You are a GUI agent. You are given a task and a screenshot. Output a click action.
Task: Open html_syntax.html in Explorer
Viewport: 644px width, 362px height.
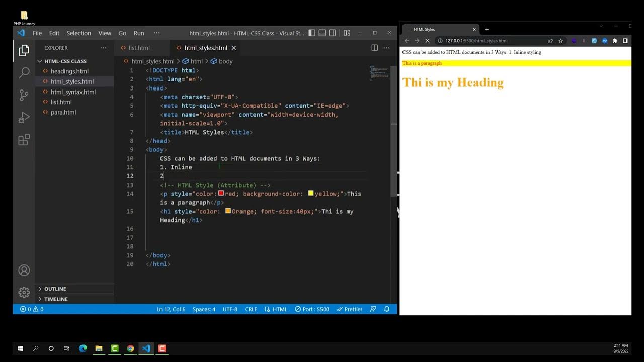[x=73, y=92]
